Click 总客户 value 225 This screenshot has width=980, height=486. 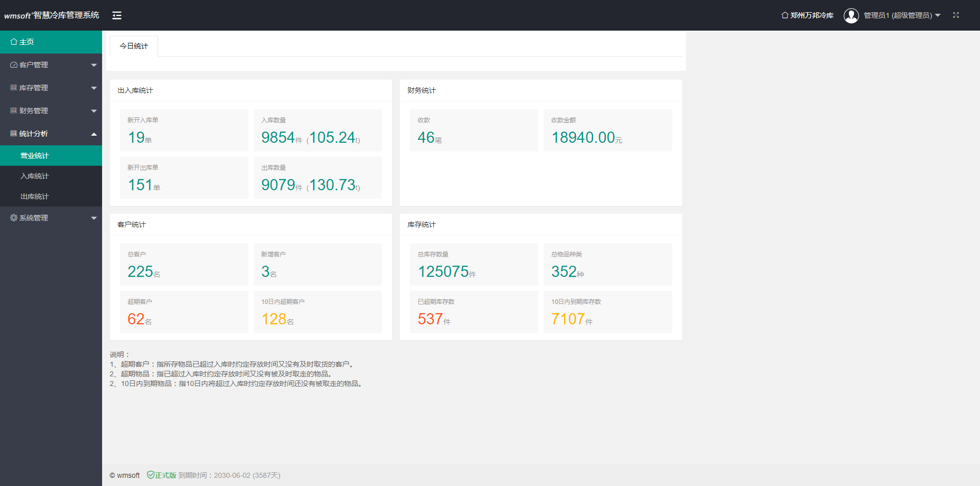[x=140, y=271]
